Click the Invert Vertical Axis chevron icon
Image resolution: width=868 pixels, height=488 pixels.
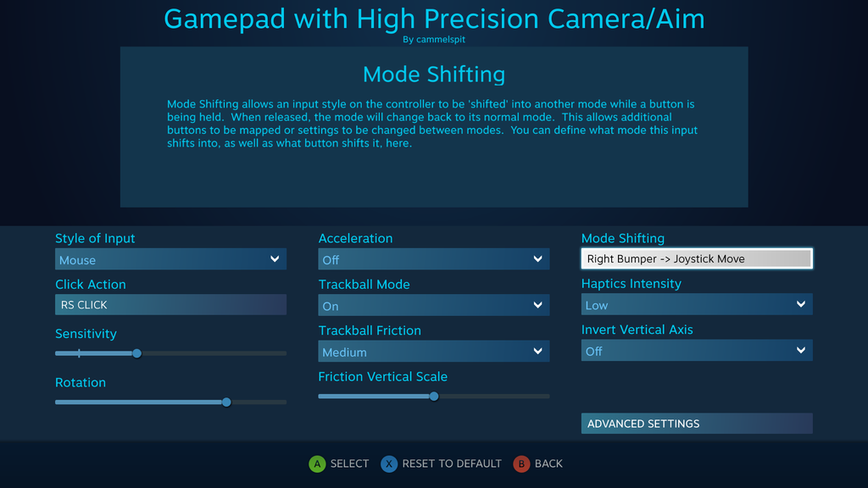803,350
